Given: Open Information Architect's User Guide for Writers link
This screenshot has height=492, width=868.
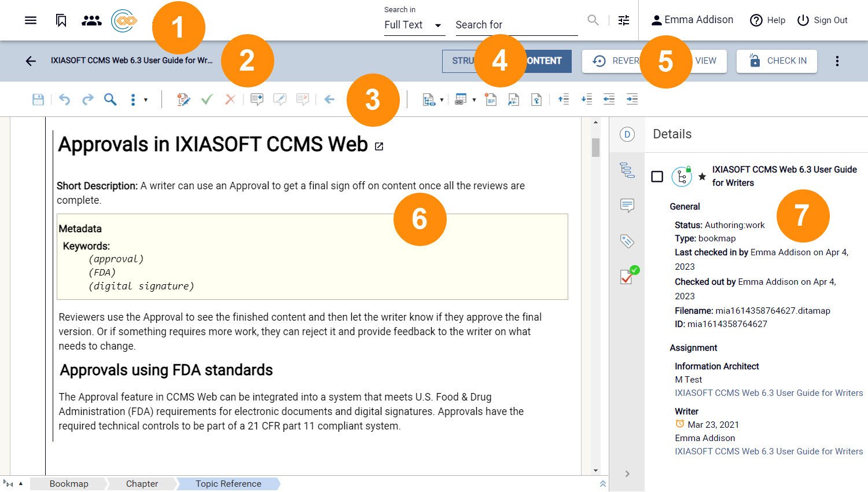Looking at the screenshot, I should coord(768,393).
